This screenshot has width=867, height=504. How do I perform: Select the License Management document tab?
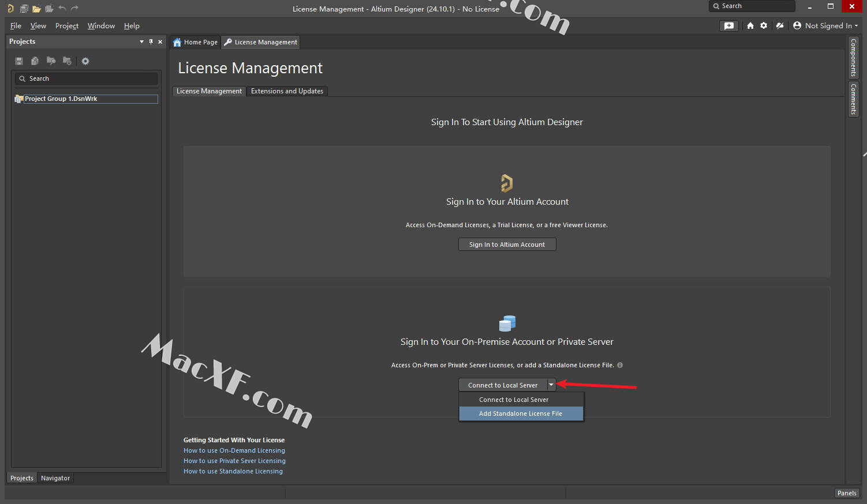tap(260, 42)
